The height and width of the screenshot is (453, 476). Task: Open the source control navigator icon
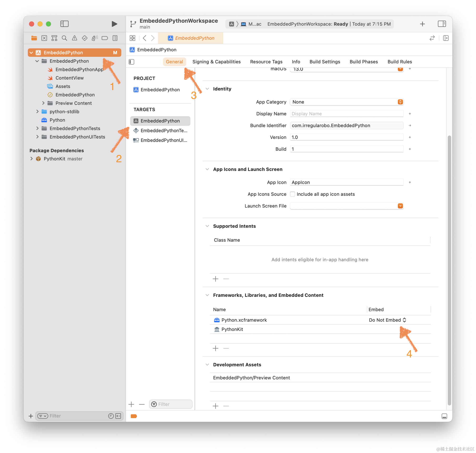coord(44,38)
